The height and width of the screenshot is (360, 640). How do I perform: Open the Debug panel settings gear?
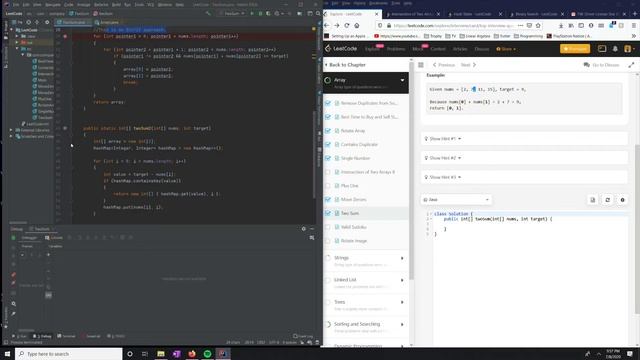[304, 229]
